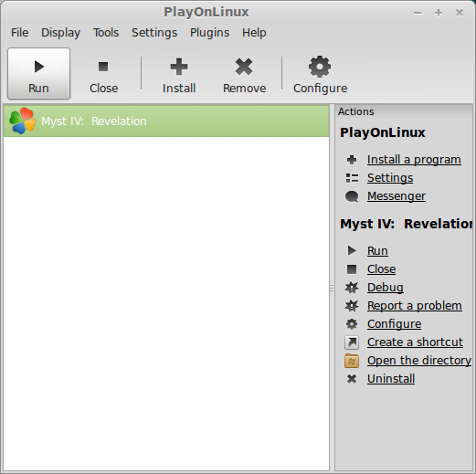Click the Configure link in the Actions panel
476x474 pixels.
(x=394, y=324)
